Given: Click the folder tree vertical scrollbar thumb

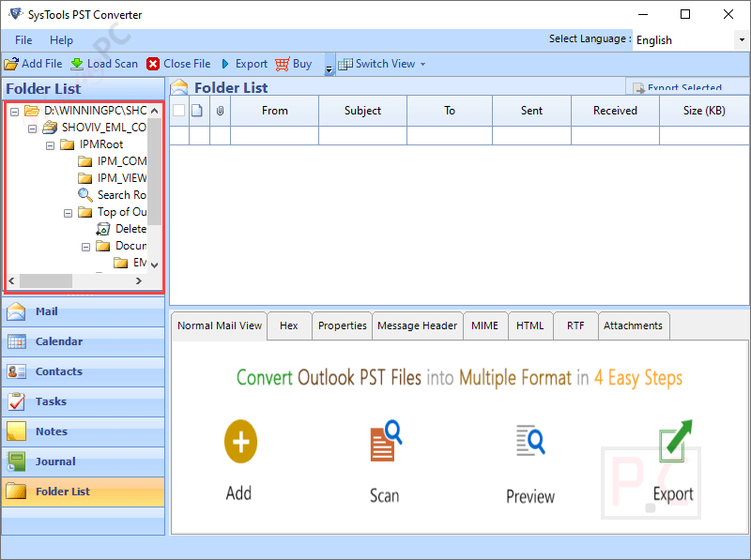Looking at the screenshot, I should click(x=154, y=171).
